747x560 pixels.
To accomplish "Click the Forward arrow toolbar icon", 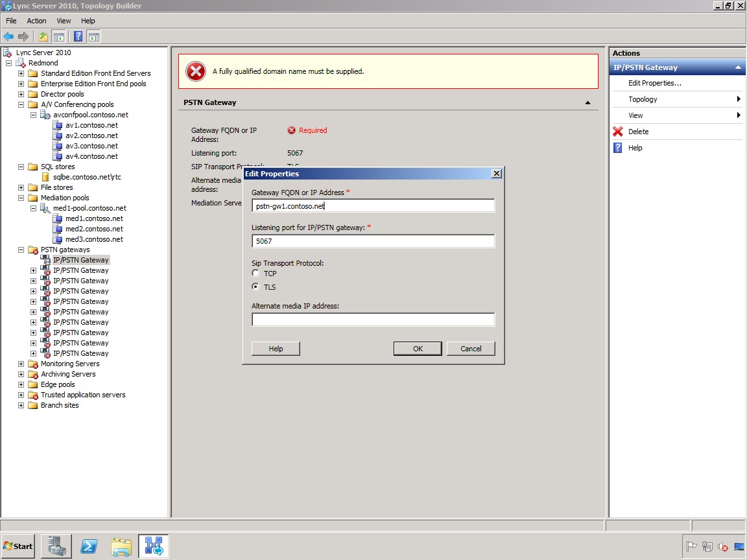I will pyautogui.click(x=23, y=37).
